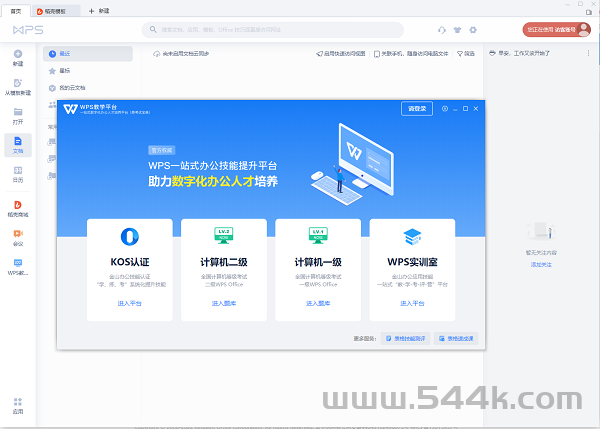
Task: Click the settings gear icon in header
Action: [x=473, y=30]
